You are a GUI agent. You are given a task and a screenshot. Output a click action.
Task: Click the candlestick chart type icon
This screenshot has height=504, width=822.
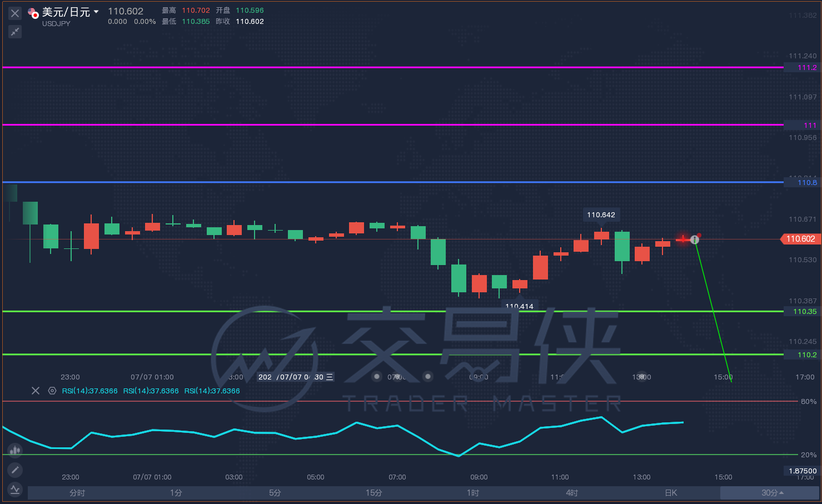15,450
